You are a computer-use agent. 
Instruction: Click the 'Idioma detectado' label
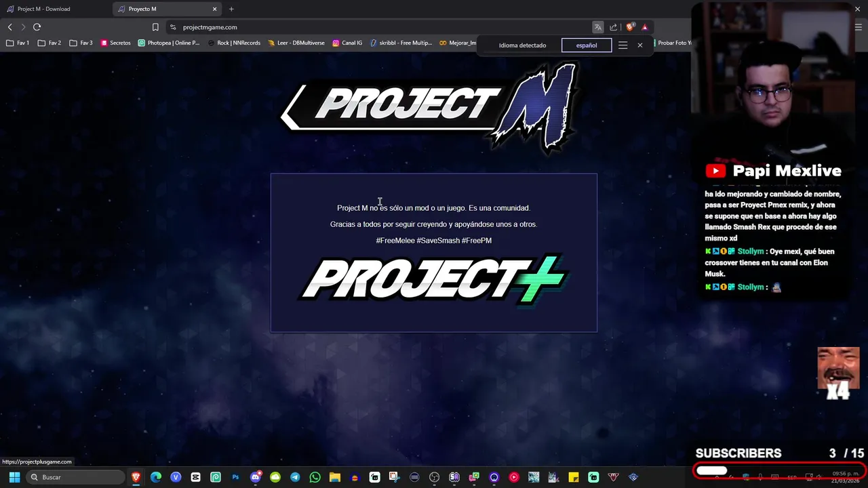click(x=522, y=45)
